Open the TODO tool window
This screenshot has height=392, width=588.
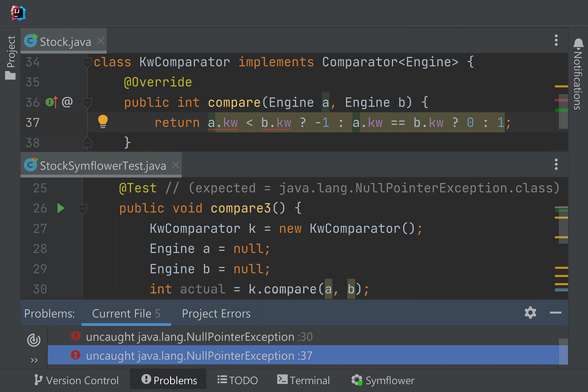coord(237,379)
